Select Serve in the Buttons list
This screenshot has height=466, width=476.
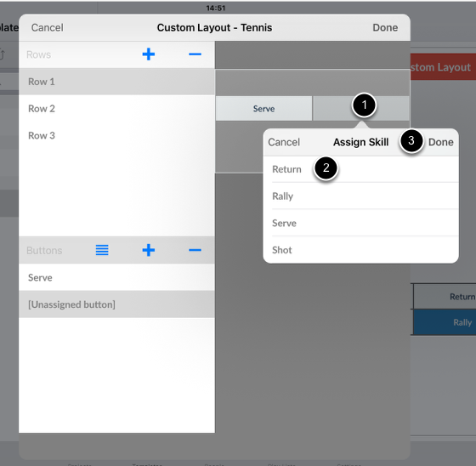tap(117, 277)
